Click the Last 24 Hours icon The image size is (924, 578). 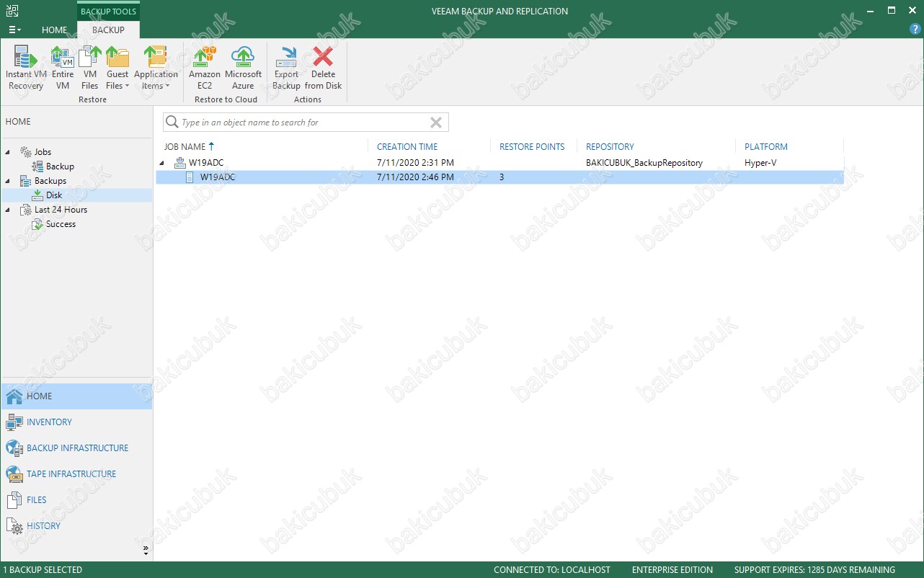tap(26, 210)
